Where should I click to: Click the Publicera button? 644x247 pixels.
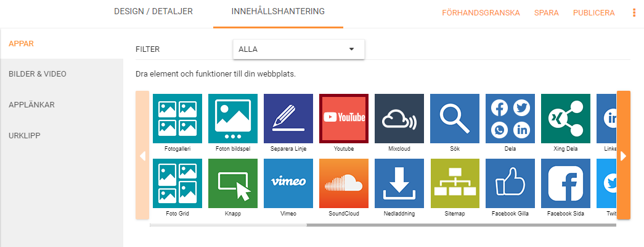pyautogui.click(x=594, y=13)
